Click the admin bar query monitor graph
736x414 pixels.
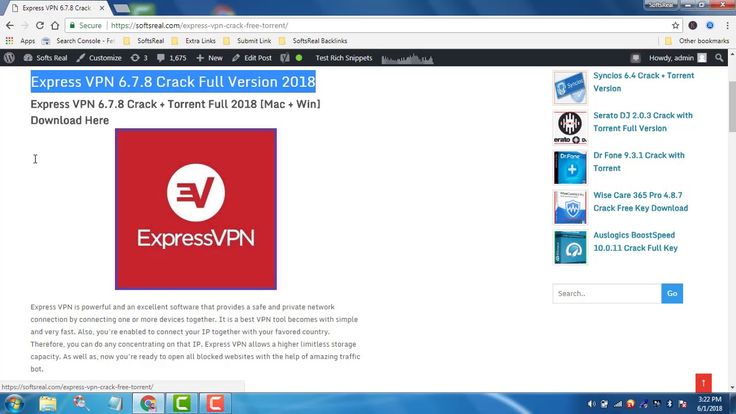[x=407, y=58]
